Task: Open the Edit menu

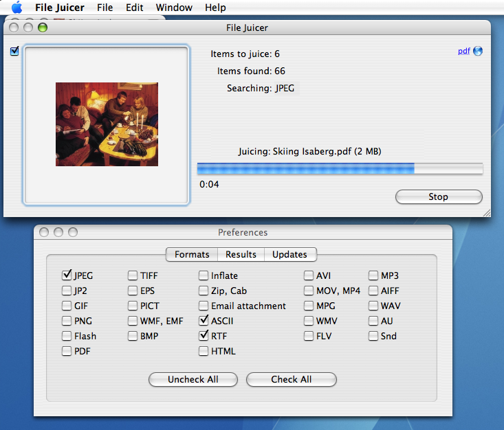Action: pos(134,8)
